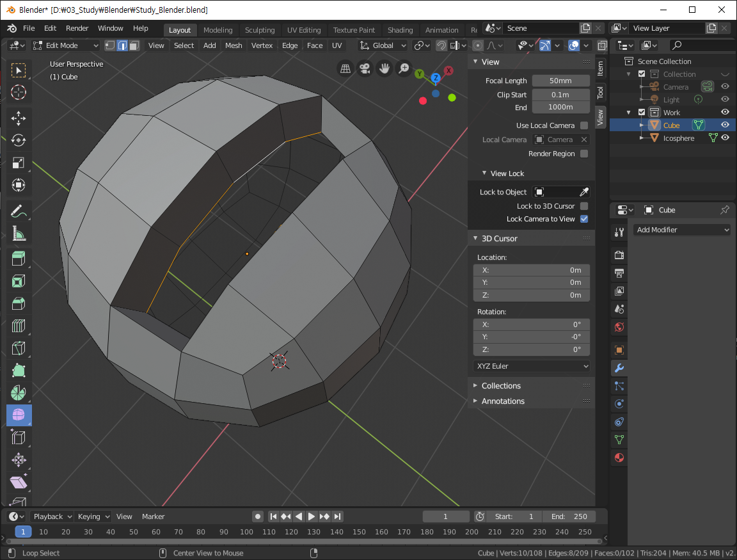This screenshot has height=560, width=737.
Task: Open the Render menu
Action: pos(77,28)
